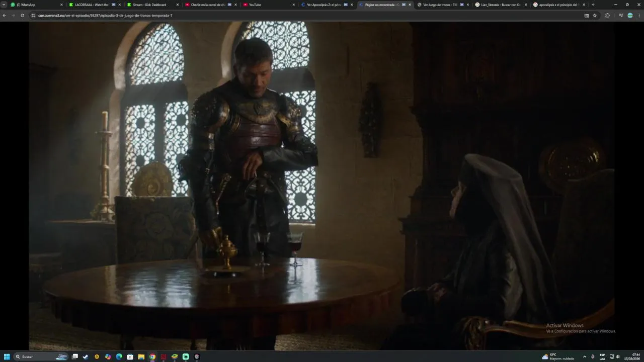Close the WhatsApp tab
Image resolution: width=644 pixels, height=362 pixels.
[x=61, y=5]
